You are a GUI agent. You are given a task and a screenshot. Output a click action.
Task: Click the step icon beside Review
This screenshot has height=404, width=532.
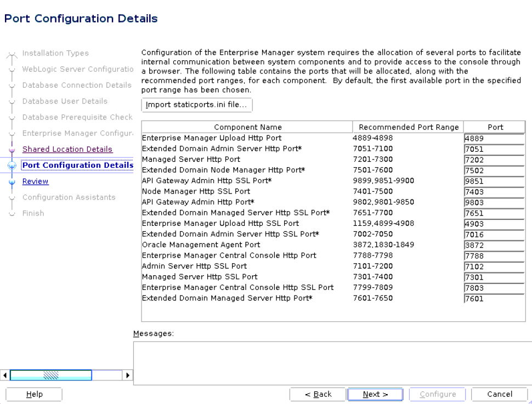12,181
